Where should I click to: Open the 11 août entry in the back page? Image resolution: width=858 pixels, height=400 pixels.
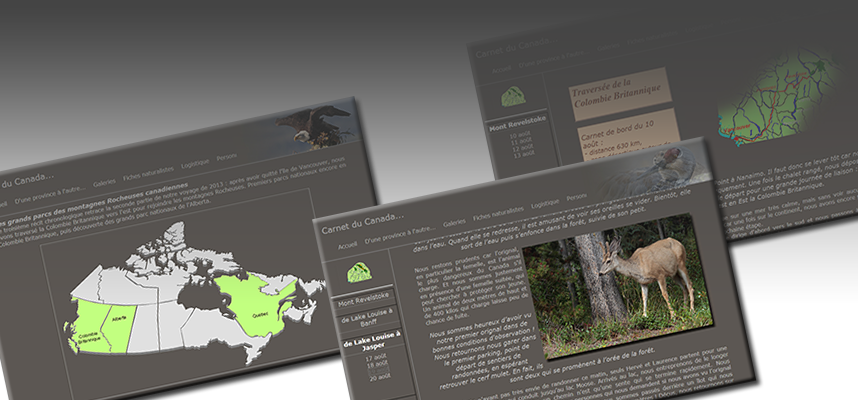[521, 142]
